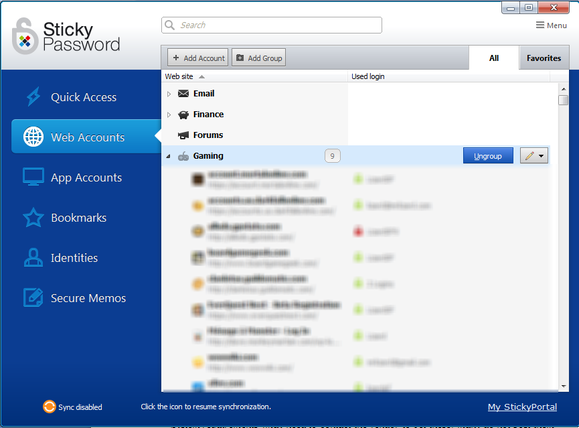579x428 pixels.
Task: Click the 9 accounts count badge
Action: 332,156
